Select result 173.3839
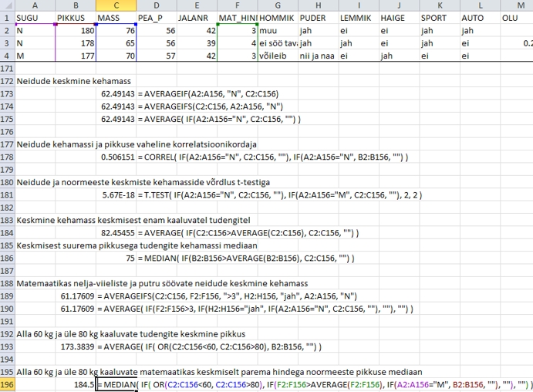This screenshot has height=392, width=533. (x=76, y=346)
